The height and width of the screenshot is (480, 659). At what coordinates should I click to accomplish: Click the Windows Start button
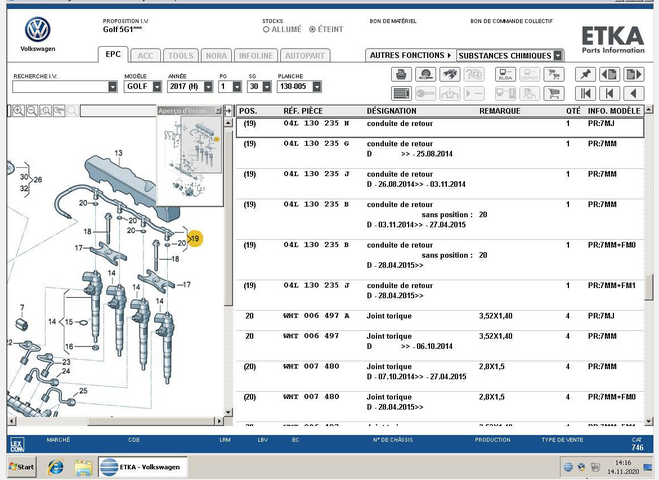[x=21, y=467]
